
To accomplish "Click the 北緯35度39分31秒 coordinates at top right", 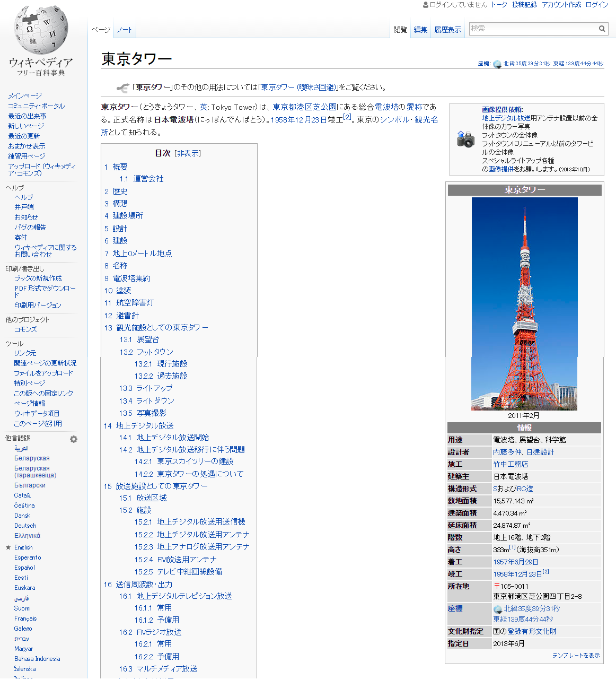I will [527, 64].
